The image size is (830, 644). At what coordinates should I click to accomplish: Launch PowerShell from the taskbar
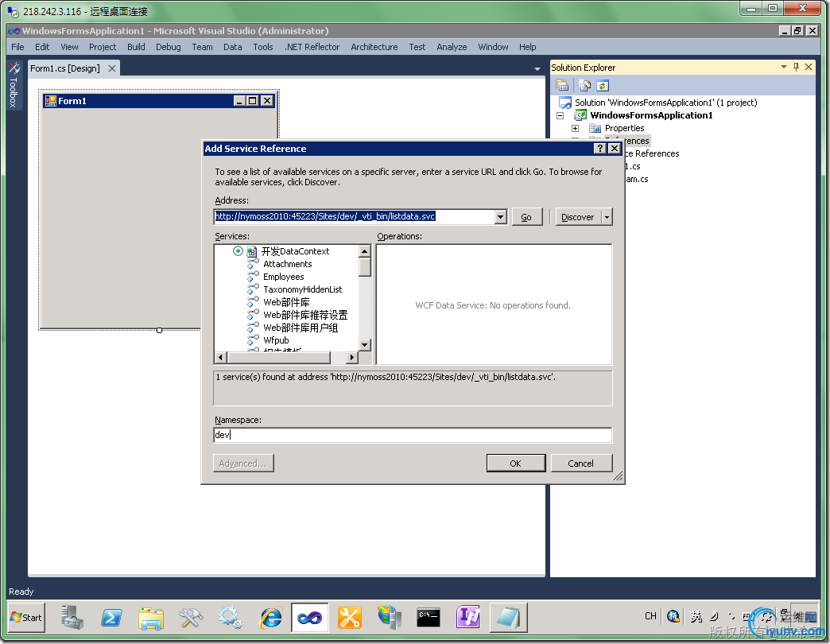(111, 618)
